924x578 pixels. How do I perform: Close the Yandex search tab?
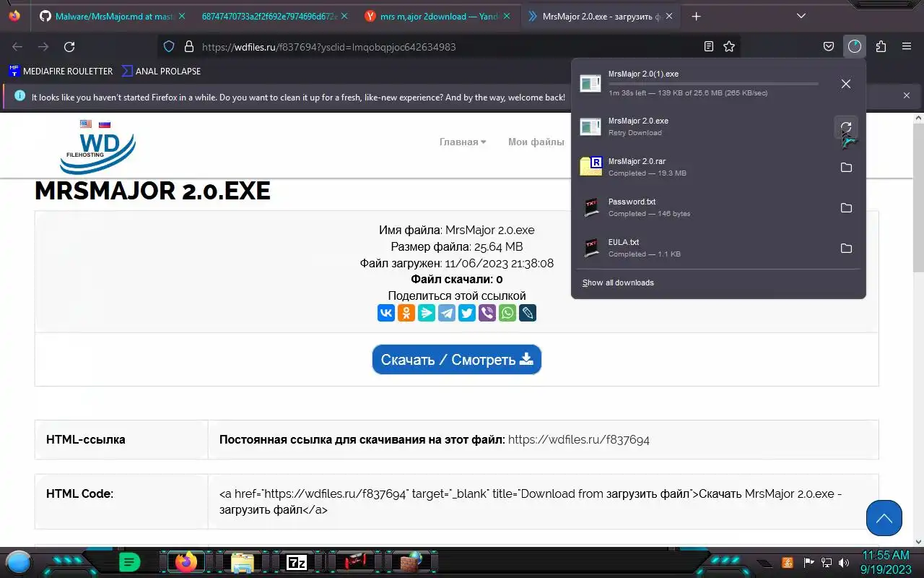(507, 16)
